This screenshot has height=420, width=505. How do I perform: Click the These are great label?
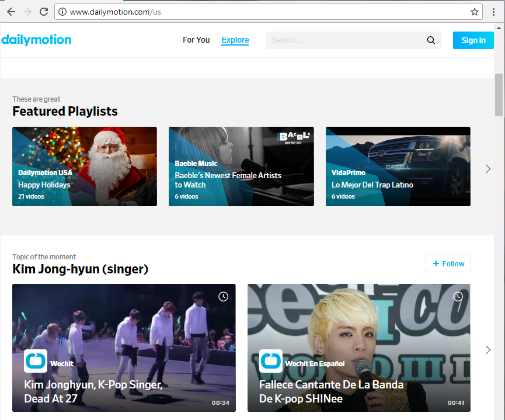click(36, 99)
